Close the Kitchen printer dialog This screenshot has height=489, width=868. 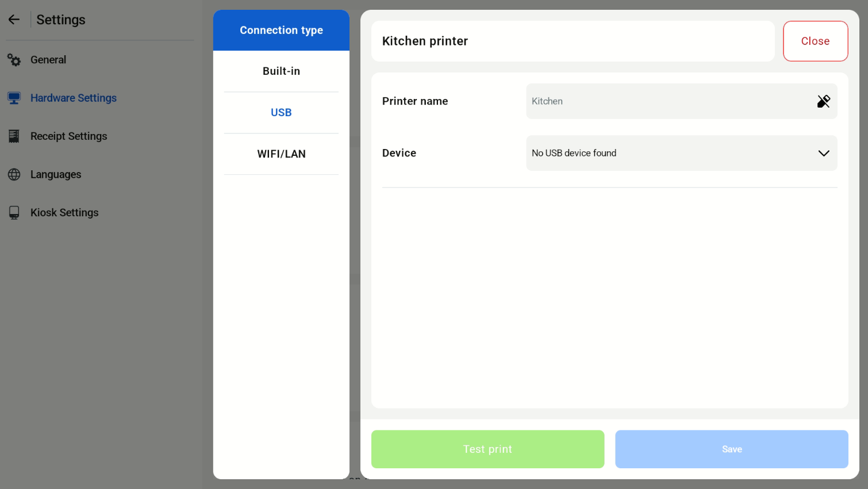click(x=815, y=41)
